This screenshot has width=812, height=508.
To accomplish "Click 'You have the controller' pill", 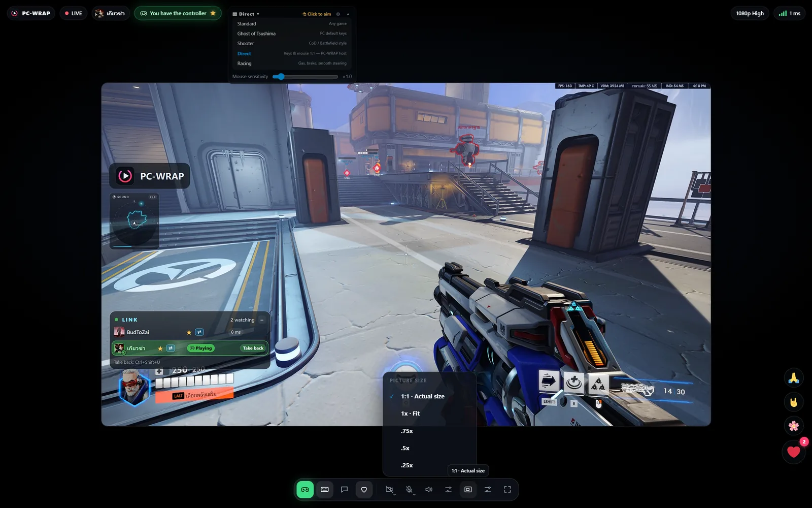I will coord(178,13).
